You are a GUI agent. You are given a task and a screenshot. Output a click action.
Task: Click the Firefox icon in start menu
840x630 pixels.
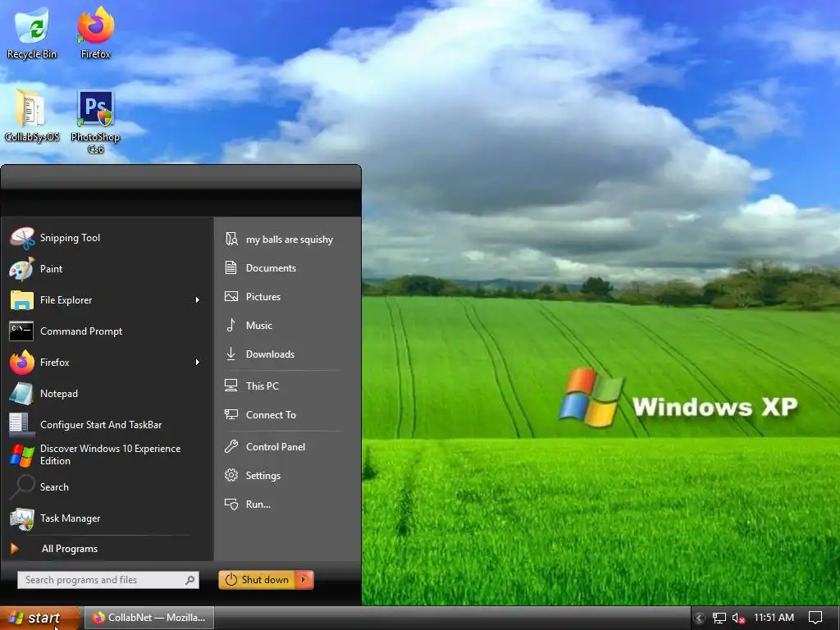point(22,362)
